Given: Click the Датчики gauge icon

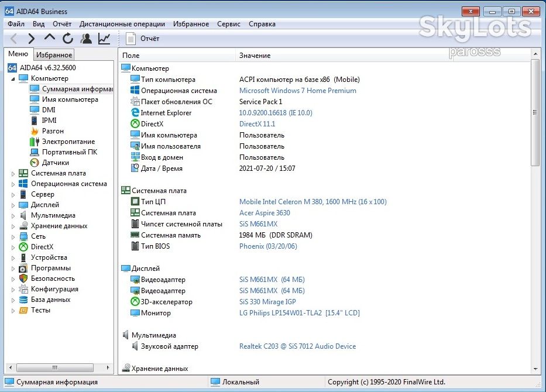Looking at the screenshot, I should [x=35, y=163].
